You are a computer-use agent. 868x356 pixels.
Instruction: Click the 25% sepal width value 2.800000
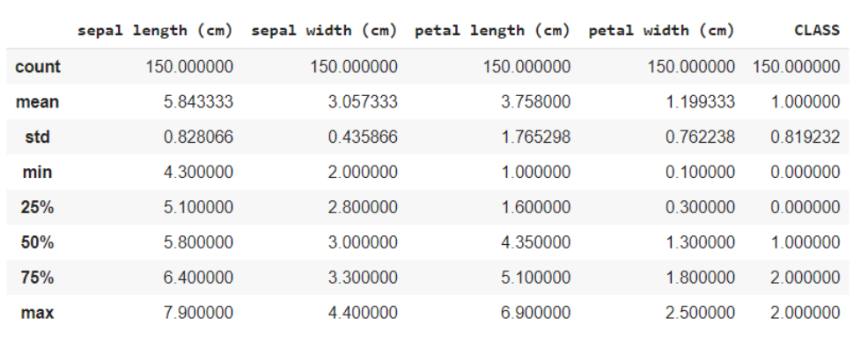point(363,207)
